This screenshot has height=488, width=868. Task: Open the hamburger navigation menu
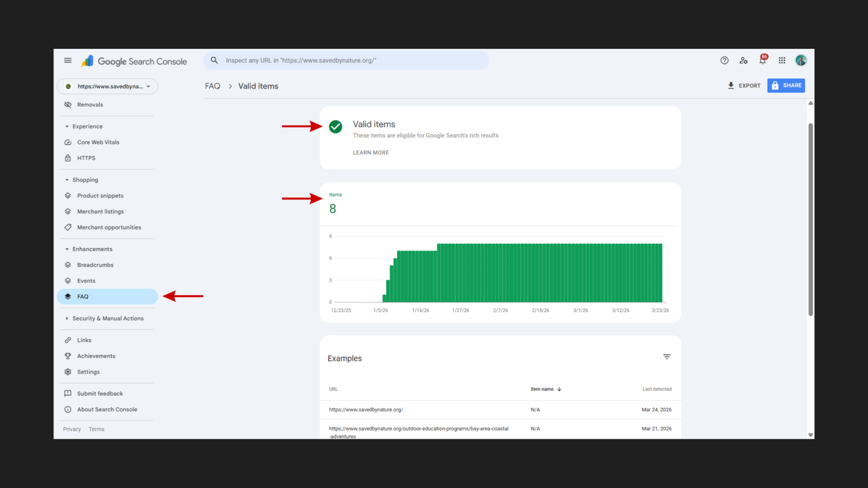68,61
